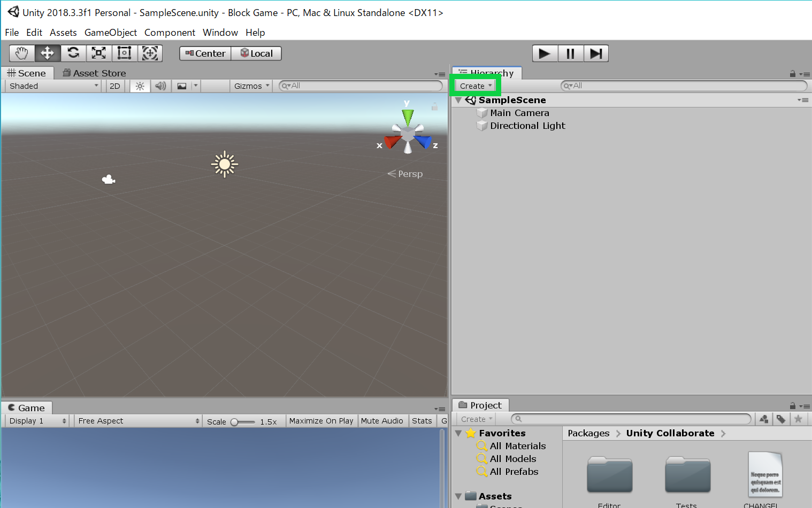The image size is (812, 508).
Task: Click the Step frame button
Action: coord(596,53)
